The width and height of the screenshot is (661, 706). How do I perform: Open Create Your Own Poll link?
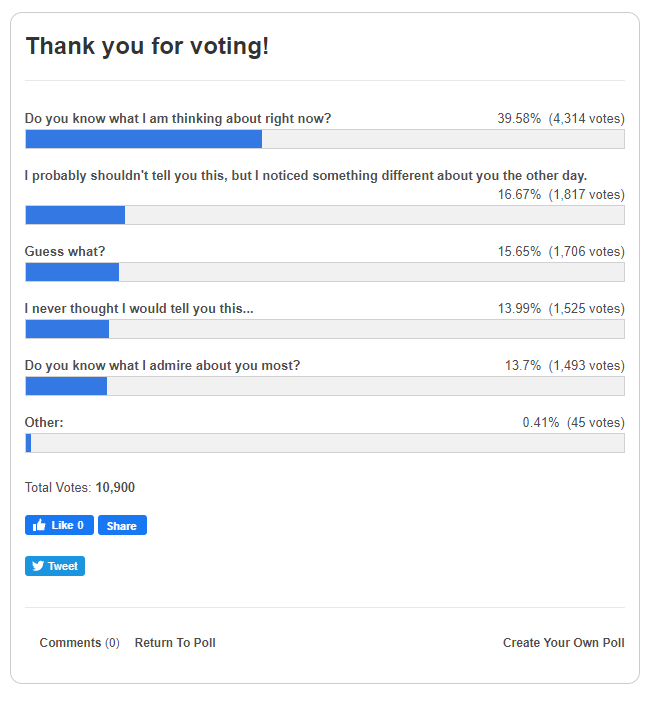click(563, 643)
